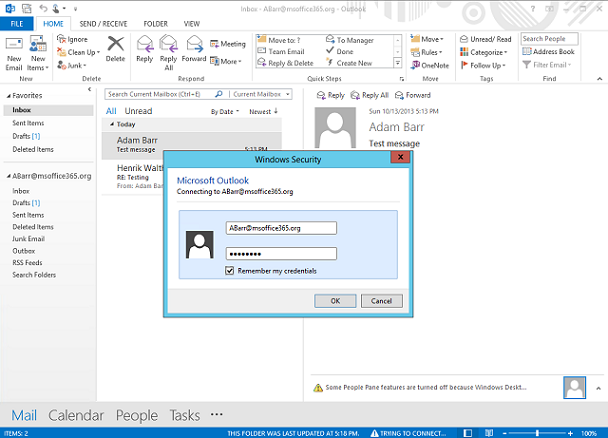Image resolution: width=608 pixels, height=438 pixels.
Task: Open the FILE tab
Action: (17, 24)
